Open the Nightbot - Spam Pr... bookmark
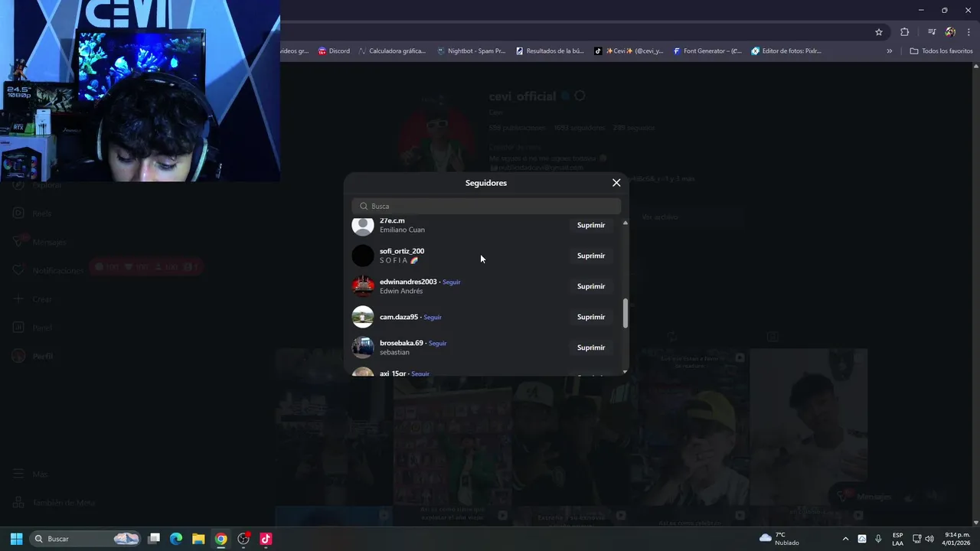980x551 pixels. [x=471, y=51]
